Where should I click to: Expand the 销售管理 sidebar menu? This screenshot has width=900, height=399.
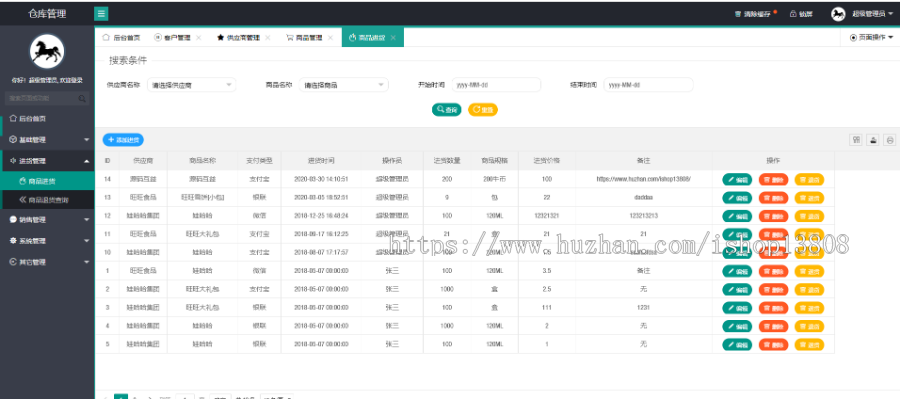tap(47, 219)
